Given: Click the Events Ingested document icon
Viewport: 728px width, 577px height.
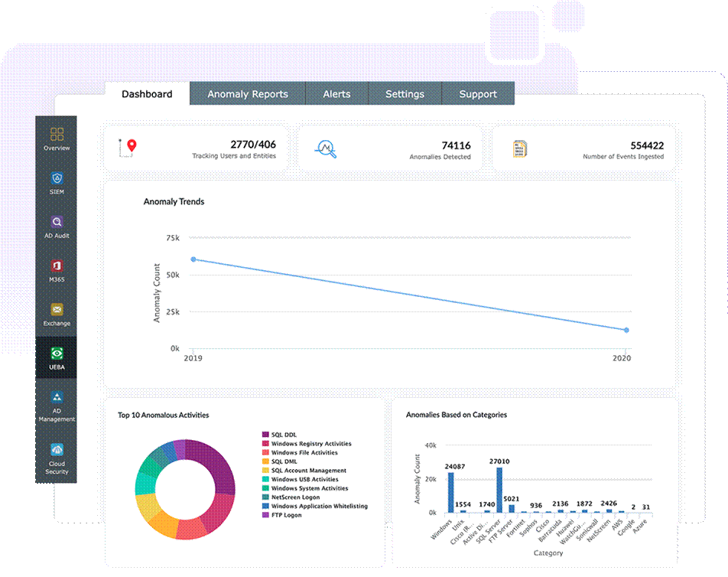Looking at the screenshot, I should coord(521,148).
